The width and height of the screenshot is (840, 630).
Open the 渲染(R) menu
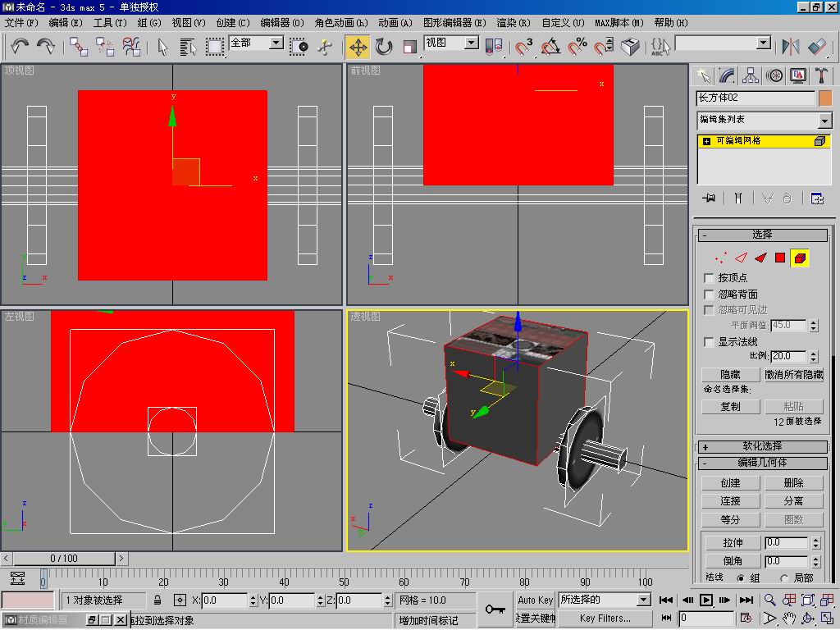click(x=514, y=23)
